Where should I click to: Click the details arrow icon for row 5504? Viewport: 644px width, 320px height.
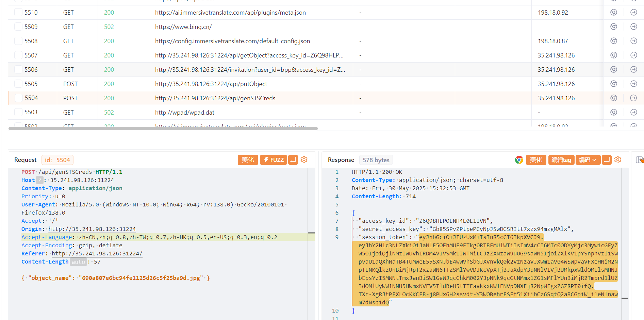point(633,98)
